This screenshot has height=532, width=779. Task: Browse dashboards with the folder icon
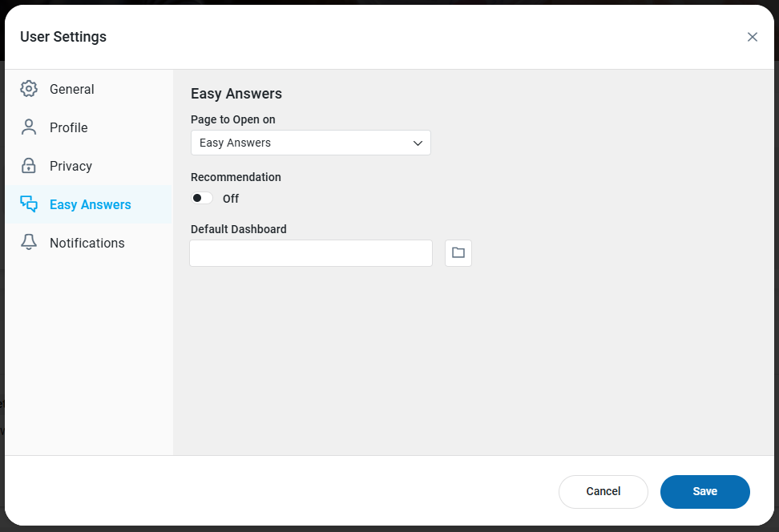click(458, 253)
